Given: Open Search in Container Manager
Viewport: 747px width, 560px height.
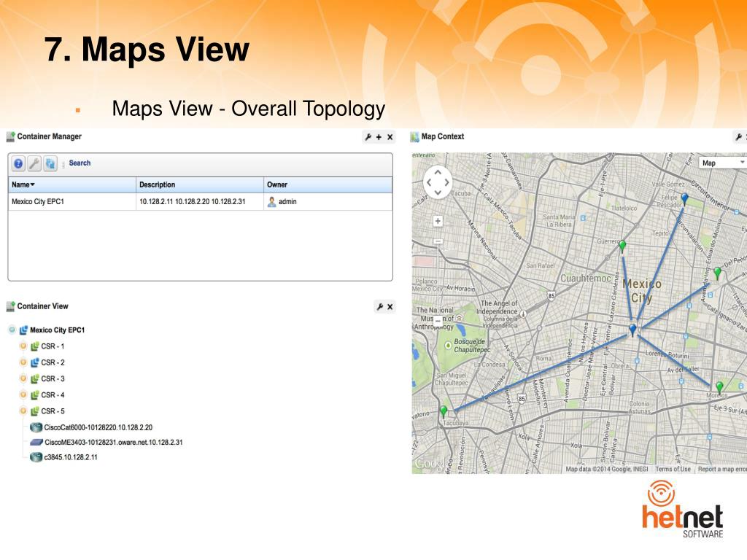Looking at the screenshot, I should tap(80, 163).
